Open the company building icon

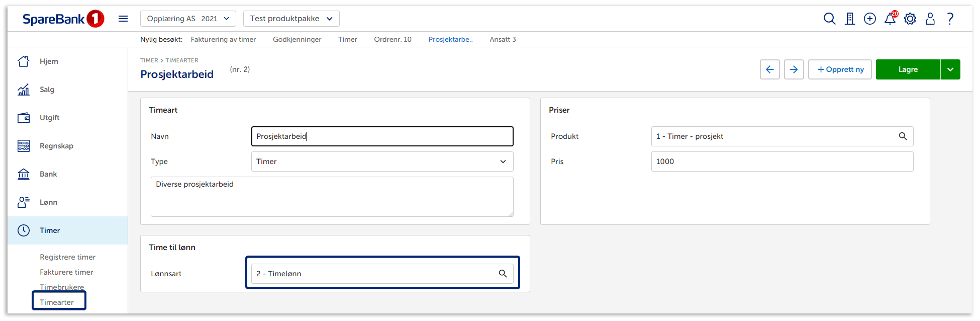coord(849,19)
